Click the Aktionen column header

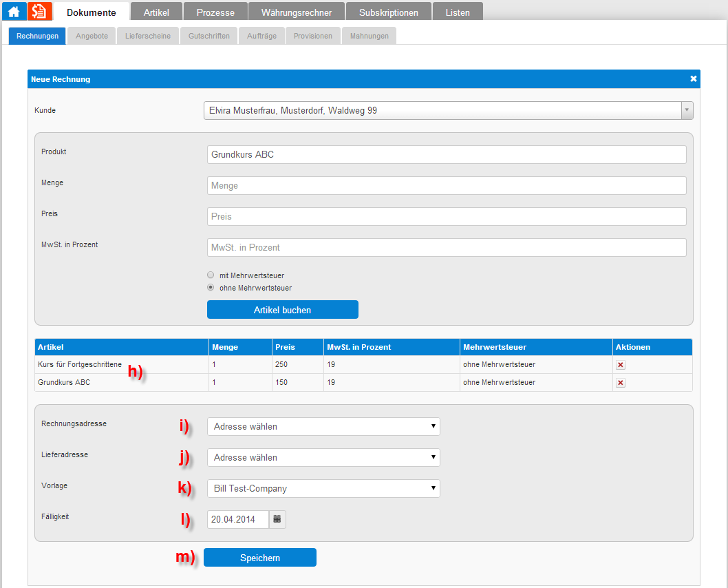(x=652, y=347)
